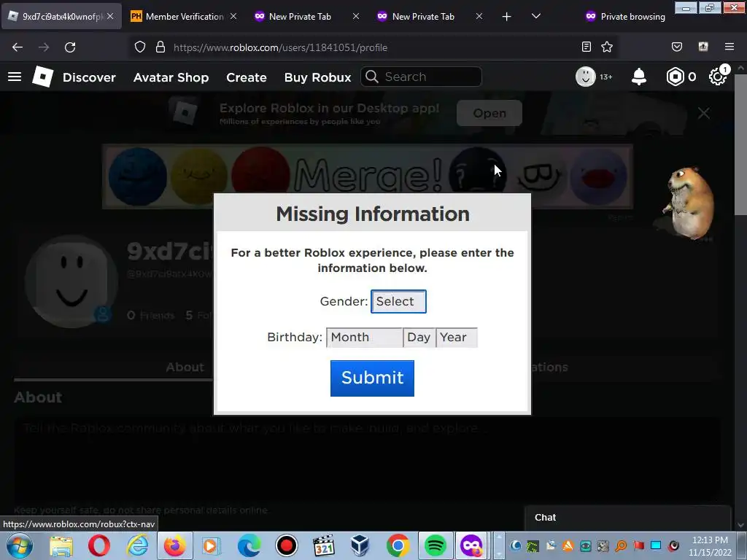Open tracking protection shield icon
This screenshot has width=747, height=560.
coord(139,47)
